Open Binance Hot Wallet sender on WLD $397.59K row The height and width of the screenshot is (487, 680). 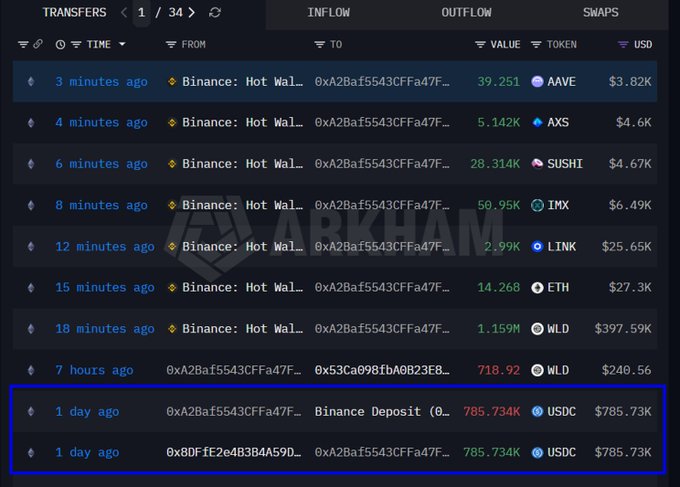(x=242, y=329)
